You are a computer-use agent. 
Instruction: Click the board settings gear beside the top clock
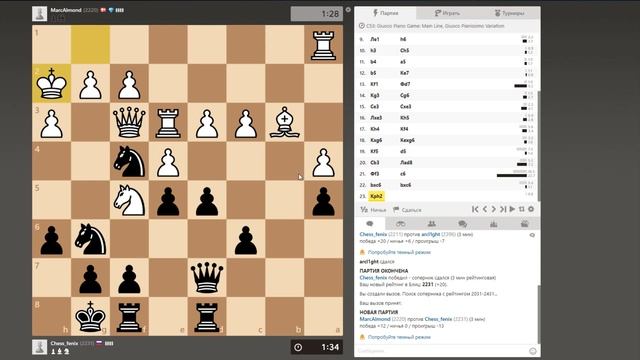[348, 9]
